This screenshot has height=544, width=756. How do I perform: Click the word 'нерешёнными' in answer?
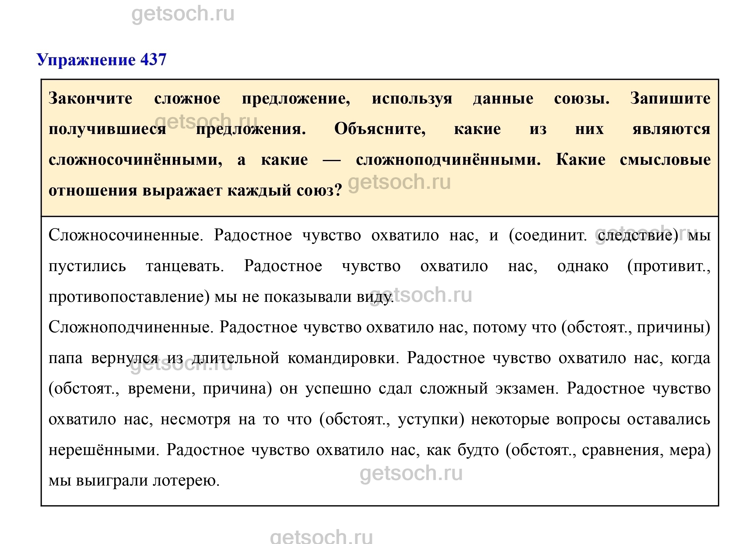104,450
